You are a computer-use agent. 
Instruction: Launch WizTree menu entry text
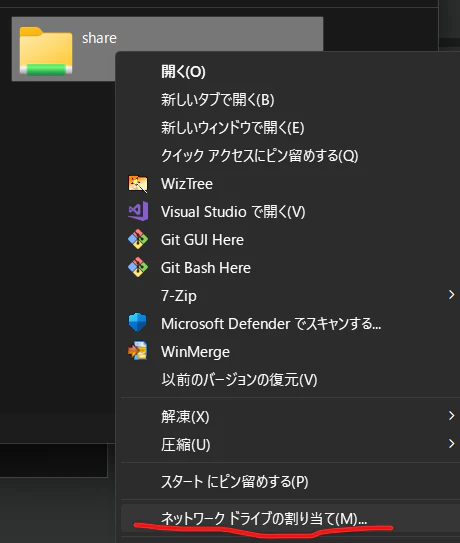[187, 184]
